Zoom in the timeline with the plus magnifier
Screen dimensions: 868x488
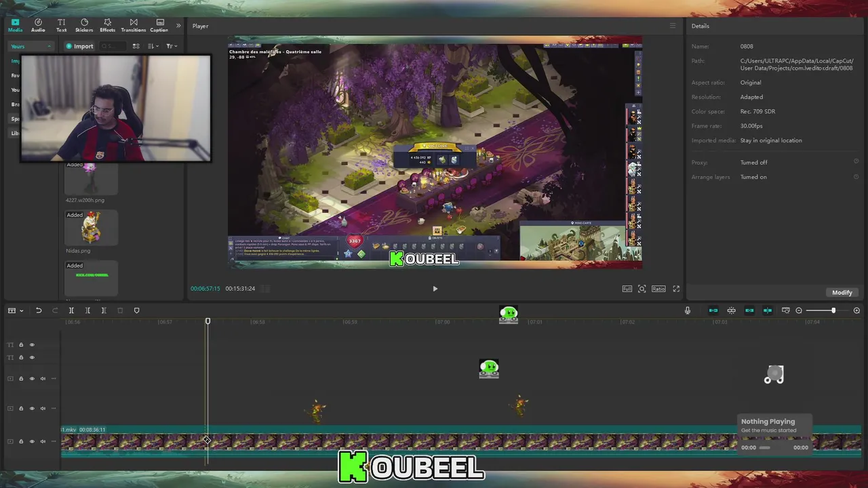coord(856,310)
